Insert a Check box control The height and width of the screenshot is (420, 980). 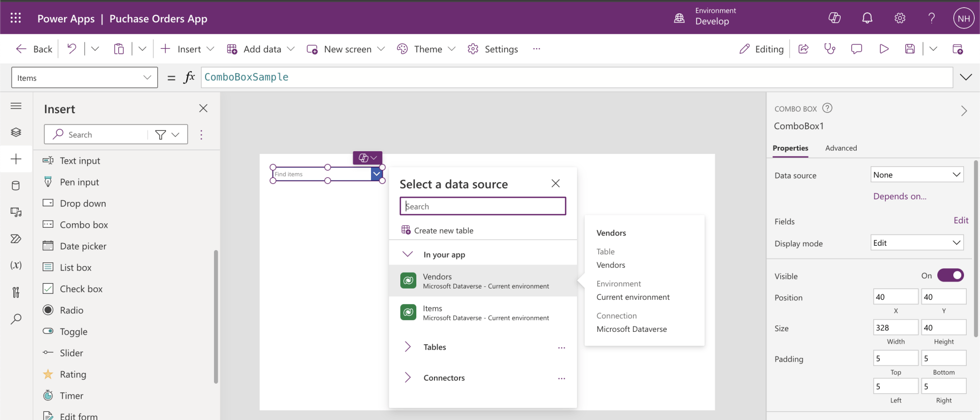pyautogui.click(x=81, y=289)
